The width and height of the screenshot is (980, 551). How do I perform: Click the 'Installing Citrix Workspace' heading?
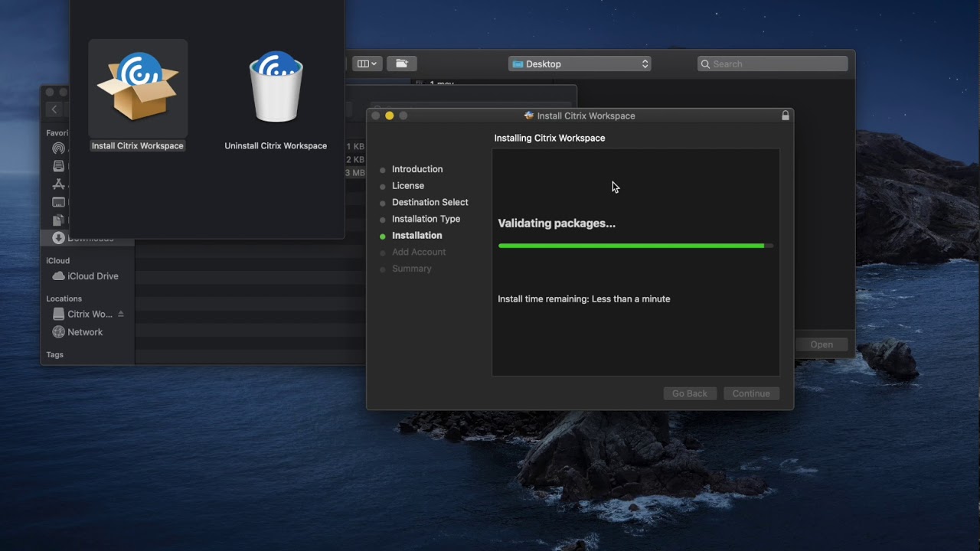[x=550, y=139]
